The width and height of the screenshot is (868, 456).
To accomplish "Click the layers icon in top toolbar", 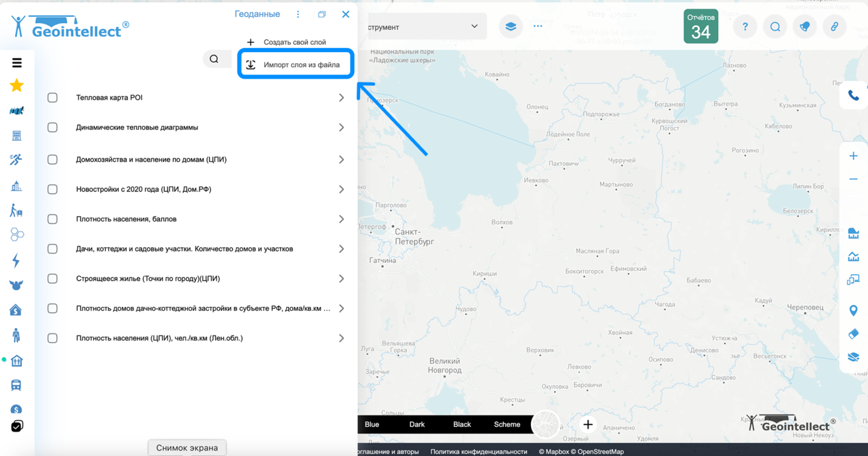I will tap(510, 26).
